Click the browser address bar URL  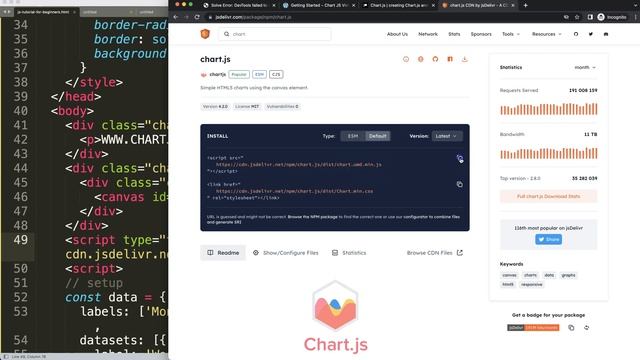pos(253,17)
